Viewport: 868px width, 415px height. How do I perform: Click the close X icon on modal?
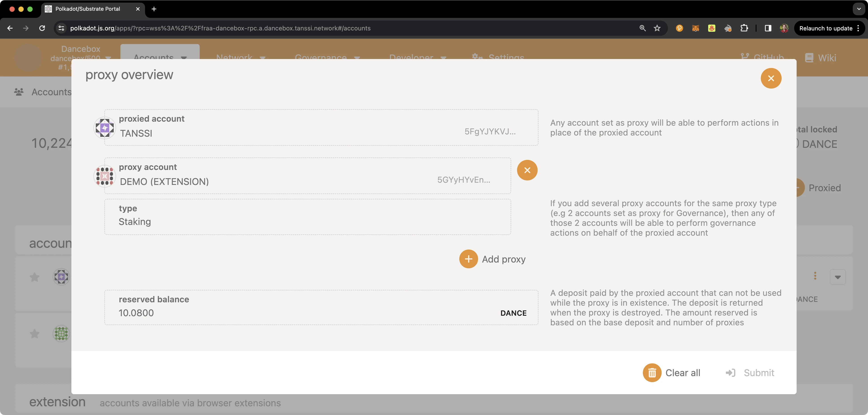point(771,78)
